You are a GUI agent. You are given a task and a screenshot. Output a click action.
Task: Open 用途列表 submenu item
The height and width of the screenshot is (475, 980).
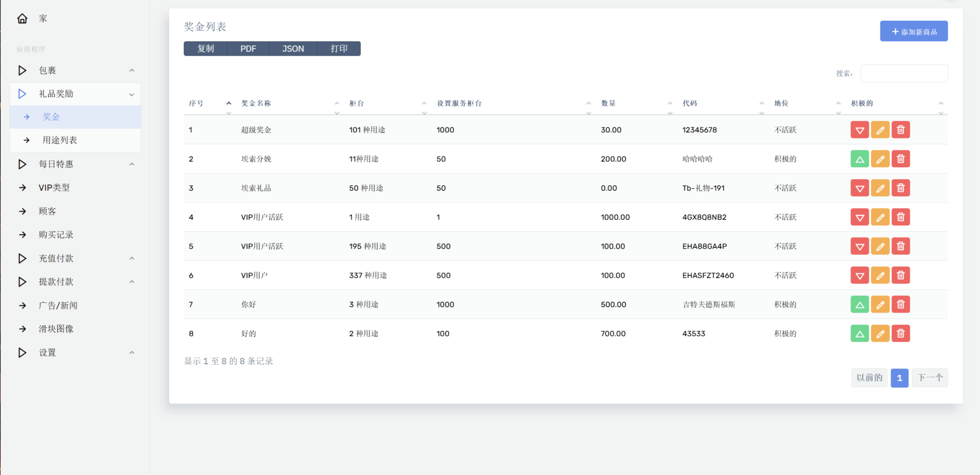coord(60,140)
